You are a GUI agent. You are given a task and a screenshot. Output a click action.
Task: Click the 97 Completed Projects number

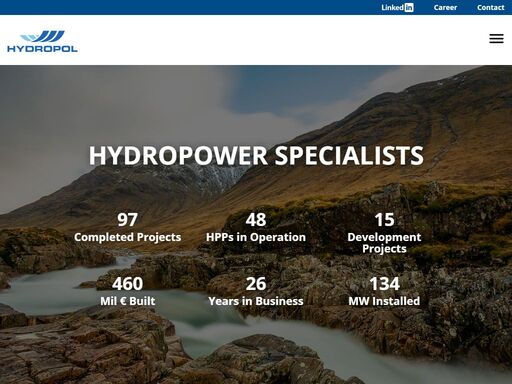coord(127,220)
